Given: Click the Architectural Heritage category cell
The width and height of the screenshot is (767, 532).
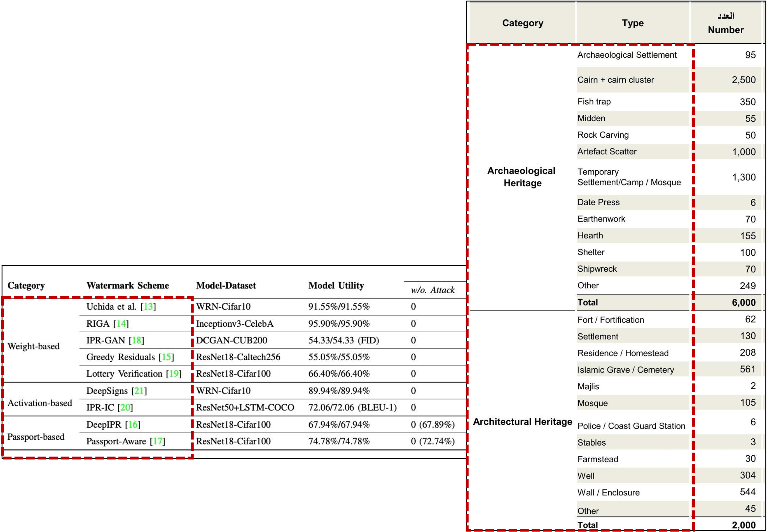Looking at the screenshot, I should pyautogui.click(x=522, y=422).
